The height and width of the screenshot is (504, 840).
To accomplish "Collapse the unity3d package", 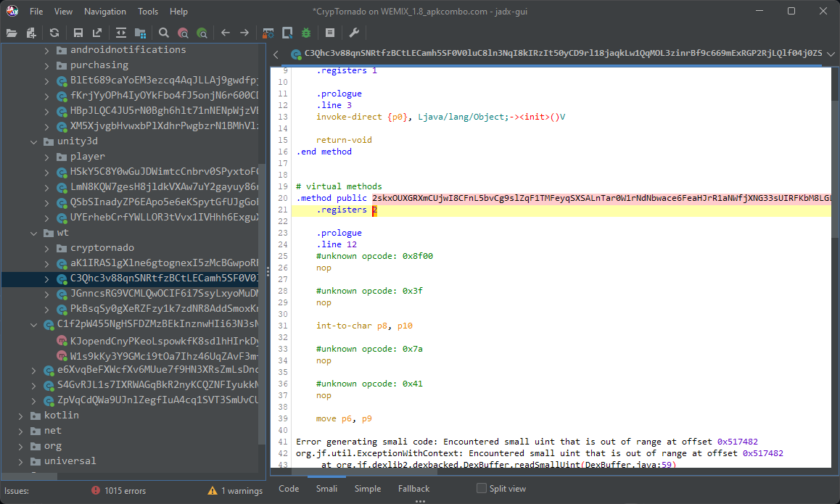I will (33, 141).
